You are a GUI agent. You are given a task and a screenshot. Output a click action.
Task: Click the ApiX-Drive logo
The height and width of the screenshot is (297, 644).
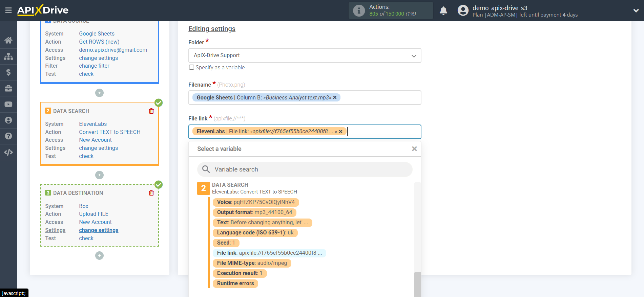(43, 10)
